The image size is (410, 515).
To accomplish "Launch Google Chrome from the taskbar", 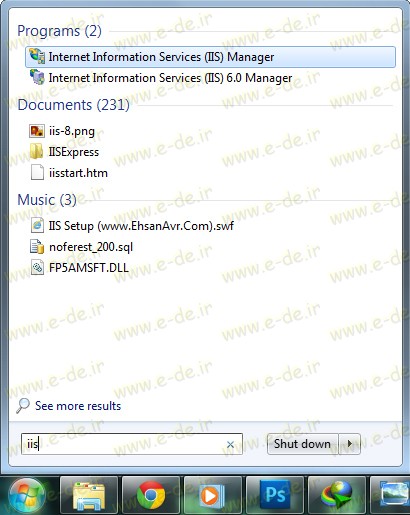I will [x=151, y=495].
